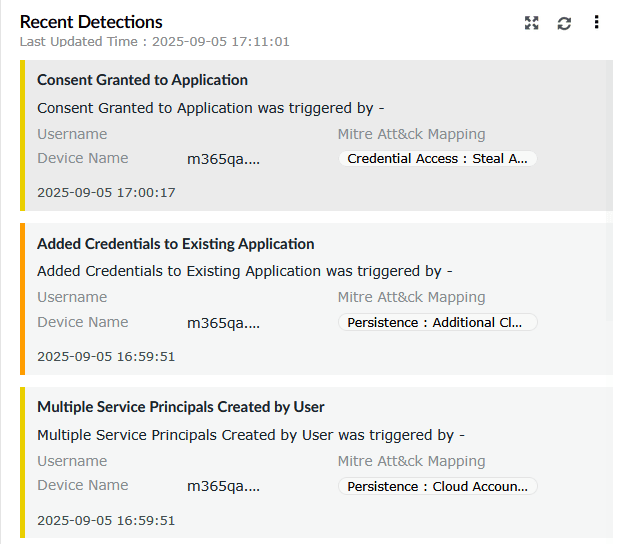The image size is (623, 544).
Task: Open the Consent Granted to Application detection
Action: coord(142,80)
